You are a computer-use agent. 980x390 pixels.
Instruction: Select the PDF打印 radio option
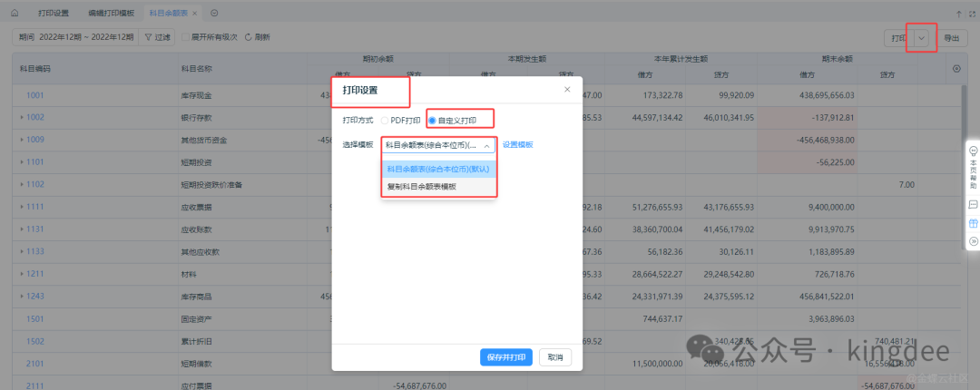[386, 120]
